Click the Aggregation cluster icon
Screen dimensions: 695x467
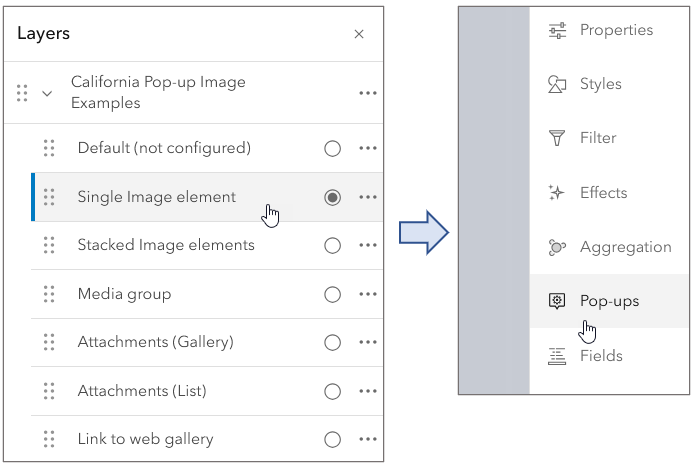pos(557,247)
